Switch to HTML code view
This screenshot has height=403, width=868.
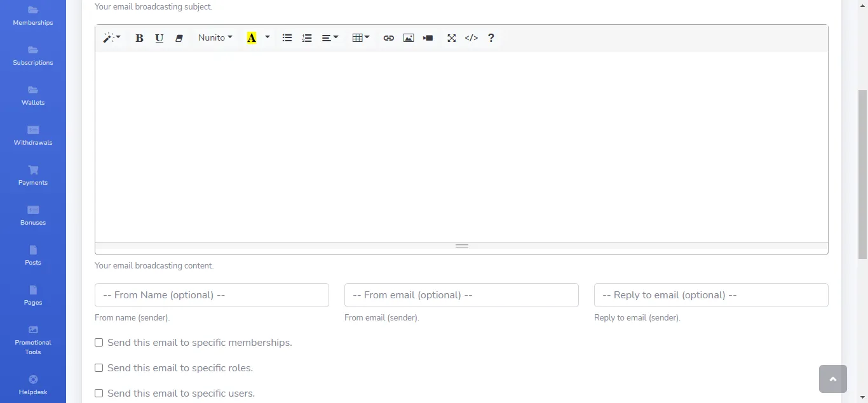pos(471,37)
